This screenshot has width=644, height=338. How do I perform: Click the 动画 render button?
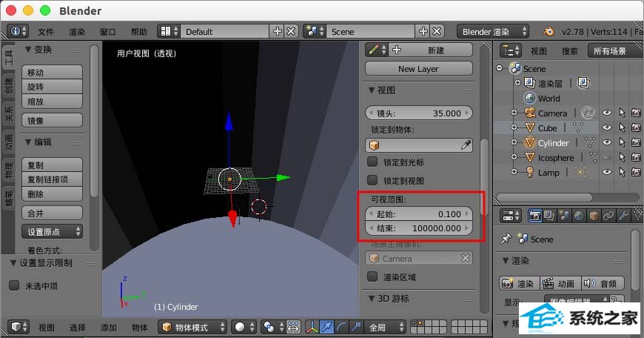[560, 283]
